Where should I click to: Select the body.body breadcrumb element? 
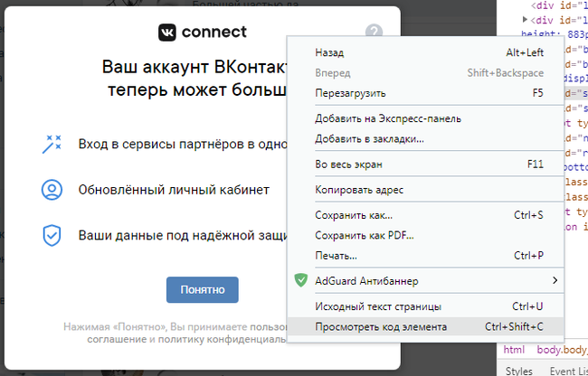tap(561, 350)
